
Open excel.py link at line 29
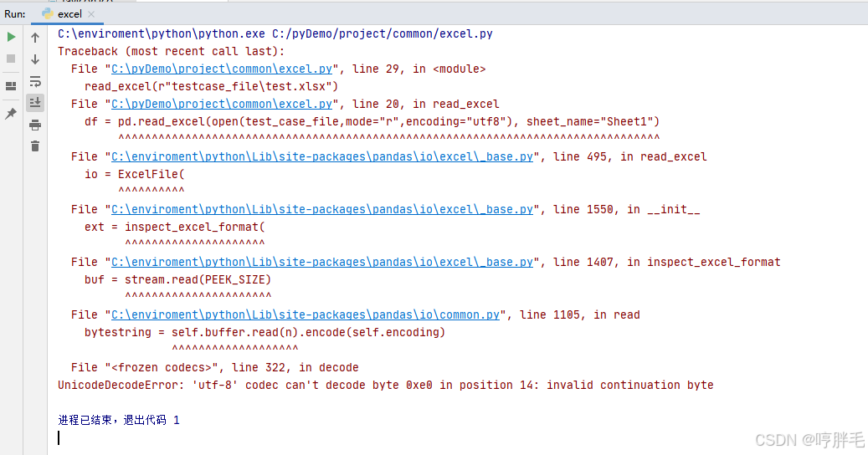coord(222,69)
